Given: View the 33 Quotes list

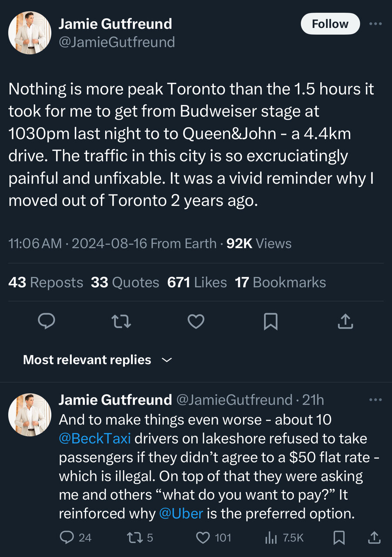Looking at the screenshot, I should (125, 282).
